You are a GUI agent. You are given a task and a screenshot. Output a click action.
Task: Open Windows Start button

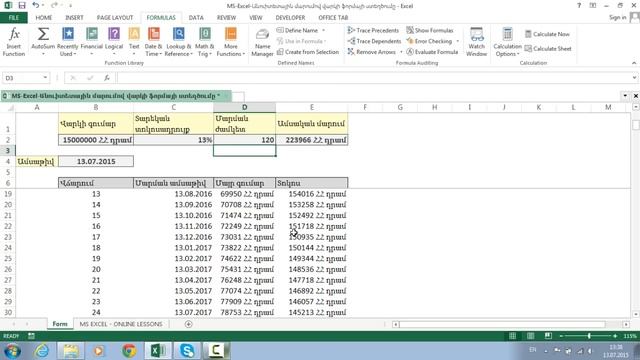click(12, 351)
